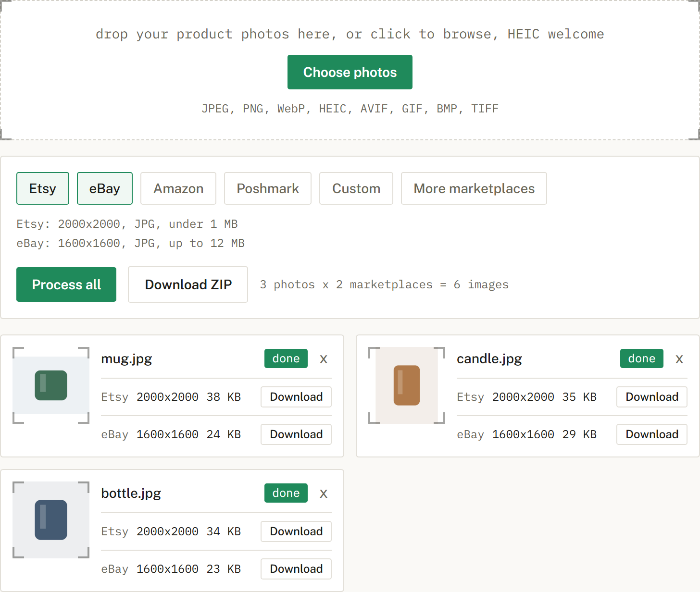Download the Etsy version of bottle.jpg

pos(296,531)
